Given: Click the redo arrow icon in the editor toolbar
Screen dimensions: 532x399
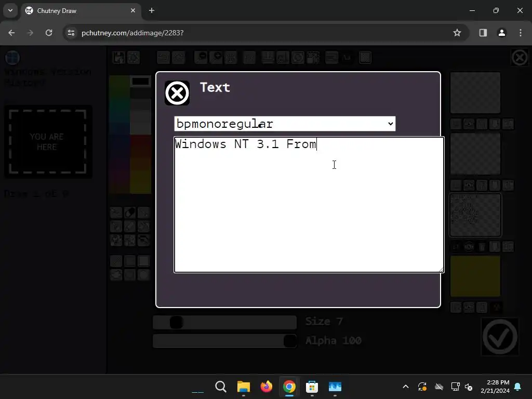Looking at the screenshot, I should tap(179, 57).
